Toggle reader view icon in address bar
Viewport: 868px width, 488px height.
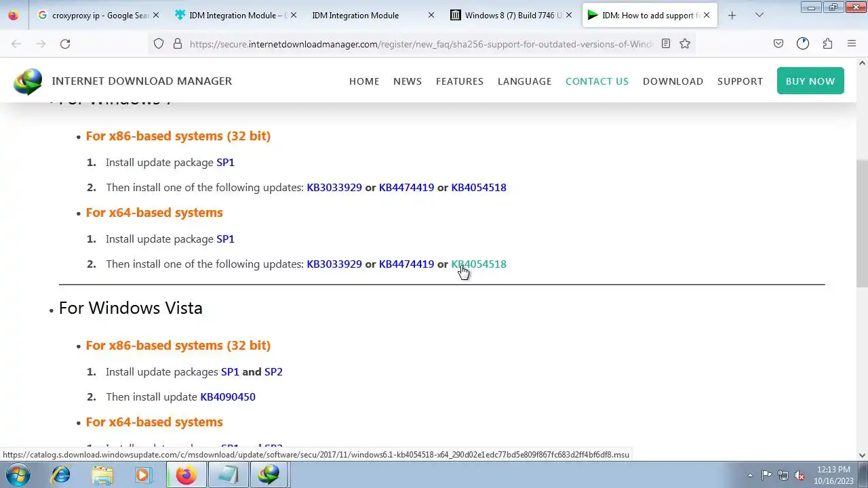pyautogui.click(x=666, y=43)
